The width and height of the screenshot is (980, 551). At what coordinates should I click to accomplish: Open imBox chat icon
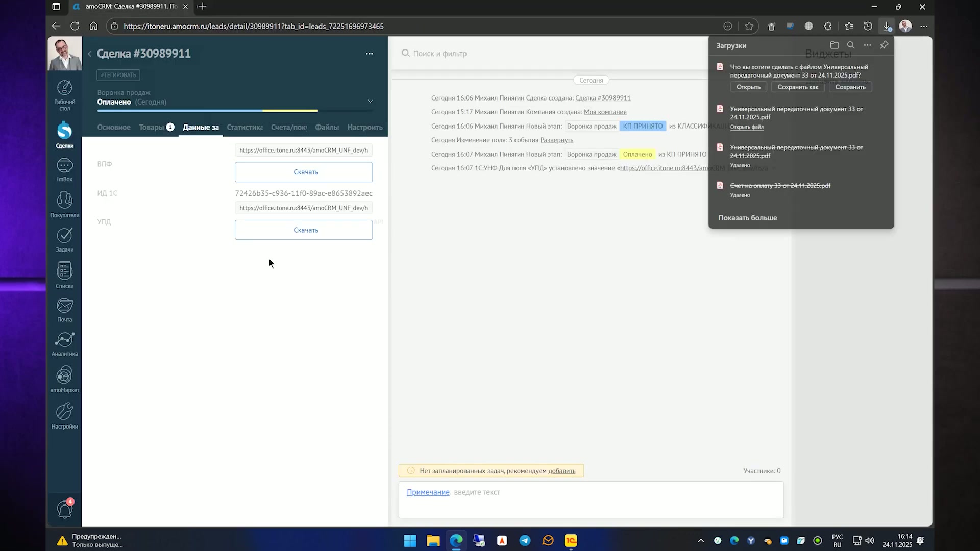(64, 170)
